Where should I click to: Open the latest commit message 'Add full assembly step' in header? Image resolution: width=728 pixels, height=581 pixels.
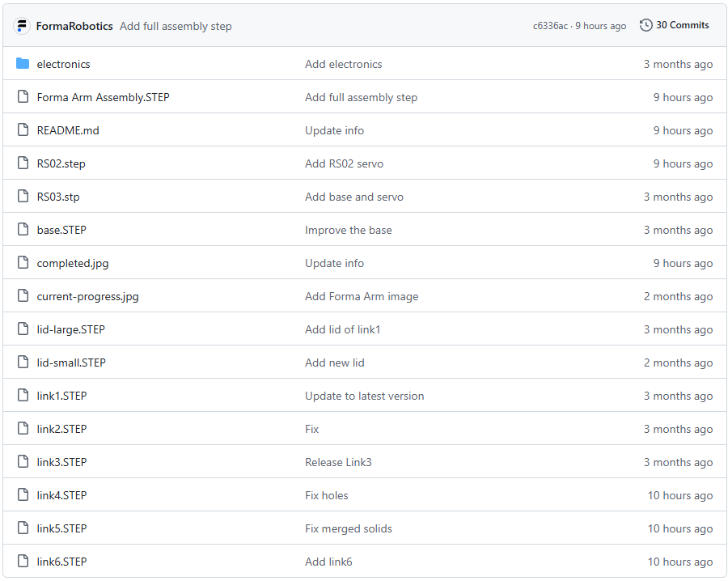pos(176,27)
